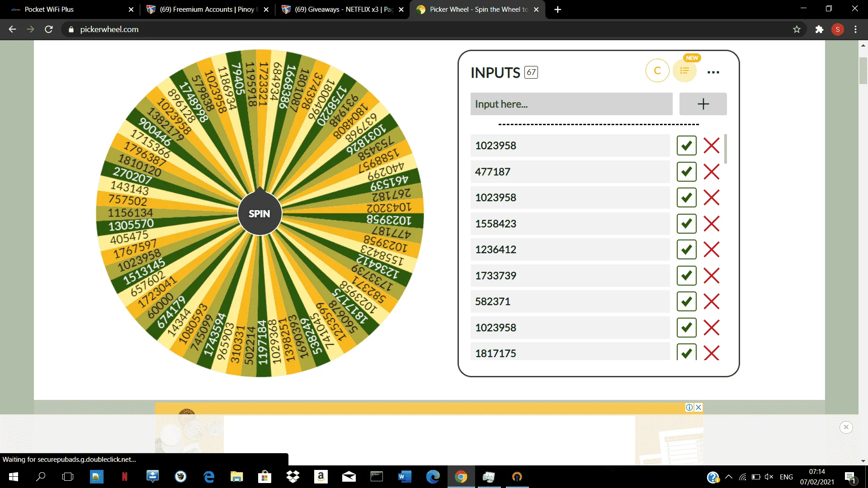Screen dimensions: 868x488
Task: Delete entry 1733739 with its red X
Action: (x=712, y=276)
